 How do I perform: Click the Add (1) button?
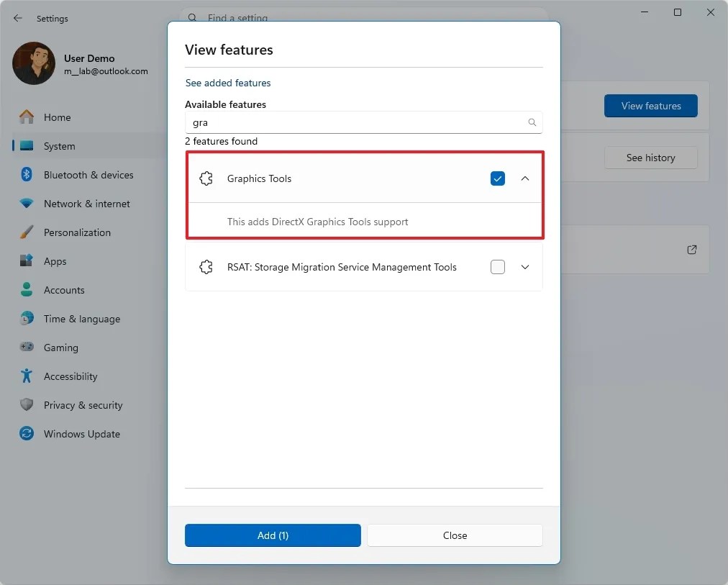tap(273, 535)
